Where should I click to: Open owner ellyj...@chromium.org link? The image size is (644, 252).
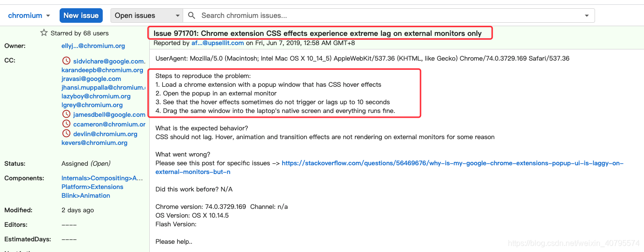click(x=93, y=46)
